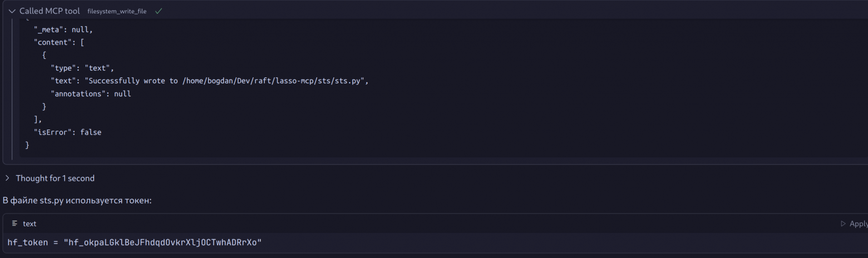This screenshot has height=258, width=868.
Task: Collapse the Called MCP tool section chevron
Action: pyautogui.click(x=12, y=11)
